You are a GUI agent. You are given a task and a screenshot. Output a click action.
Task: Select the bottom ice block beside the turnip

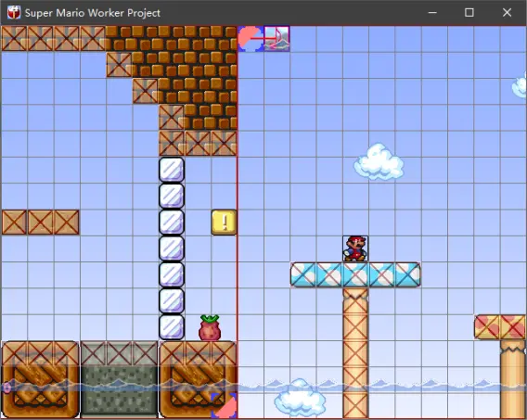click(x=172, y=327)
